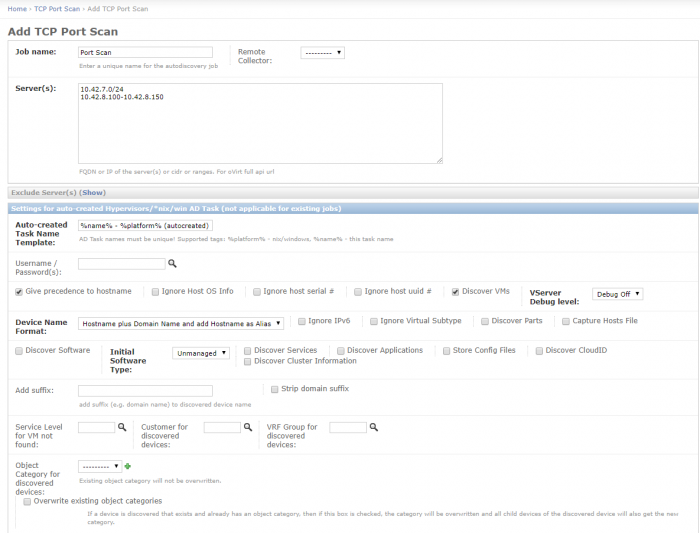
Task: Click the Add suffix input field
Action: coord(146,391)
